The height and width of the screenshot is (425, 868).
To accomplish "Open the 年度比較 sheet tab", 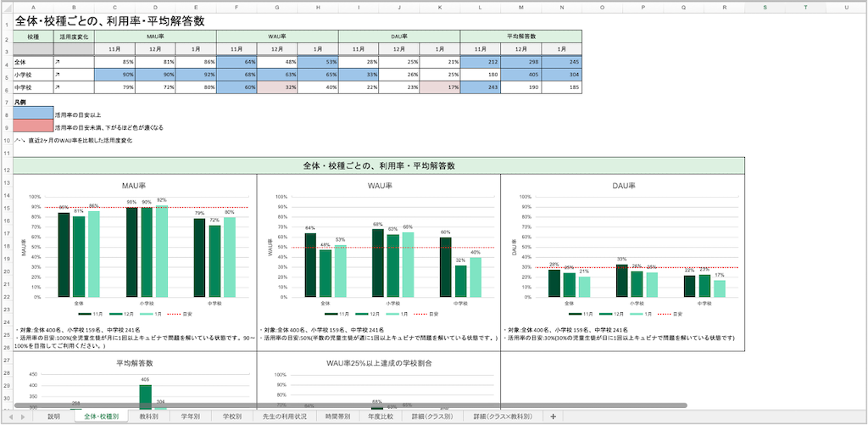I will click(381, 417).
